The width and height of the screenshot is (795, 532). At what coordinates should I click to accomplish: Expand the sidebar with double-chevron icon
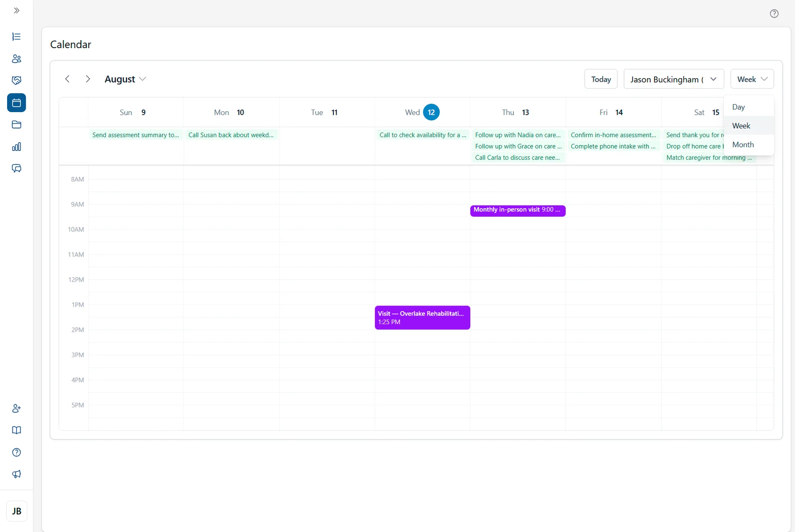pyautogui.click(x=16, y=11)
